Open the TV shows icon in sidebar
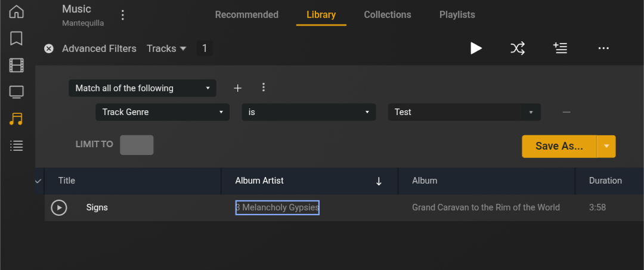Screen dimensions: 644x270 coord(17,92)
